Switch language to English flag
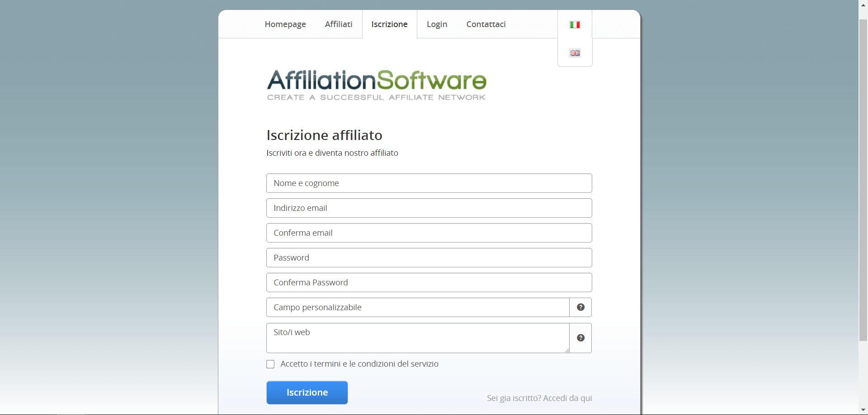This screenshot has width=868, height=415. coord(575,53)
